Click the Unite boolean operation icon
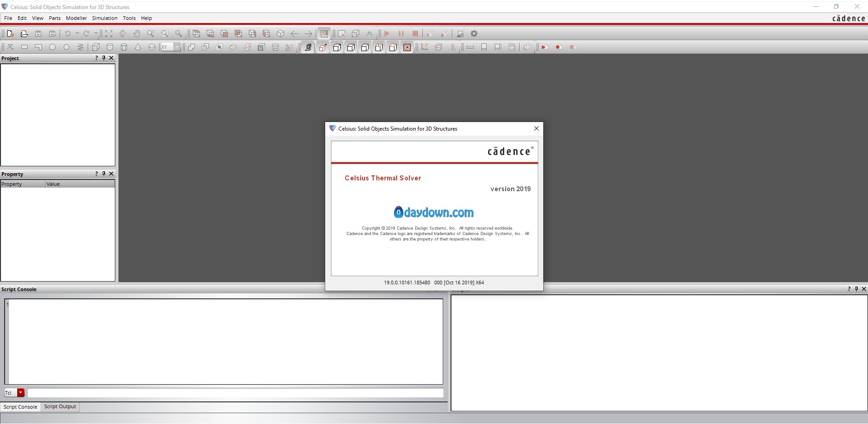 pyautogui.click(x=191, y=47)
